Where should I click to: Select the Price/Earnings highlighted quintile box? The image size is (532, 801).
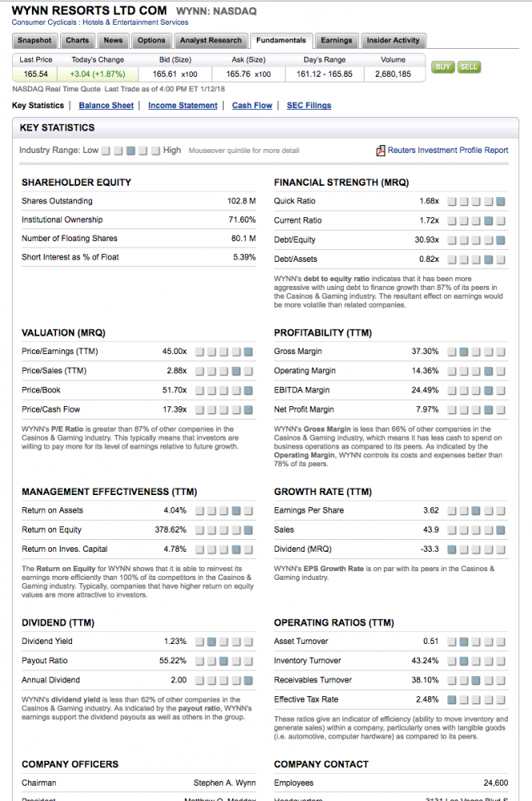coord(248,352)
